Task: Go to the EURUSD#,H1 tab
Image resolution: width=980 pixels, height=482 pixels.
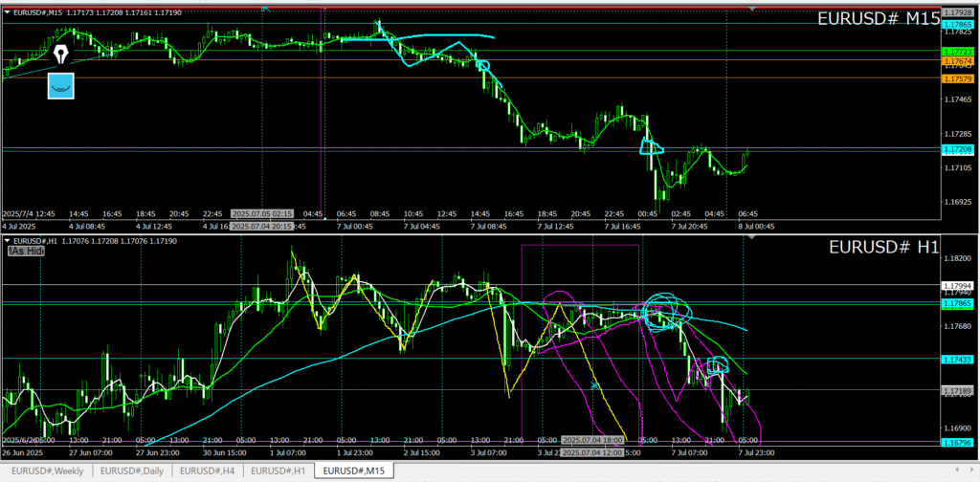Action: pyautogui.click(x=278, y=471)
